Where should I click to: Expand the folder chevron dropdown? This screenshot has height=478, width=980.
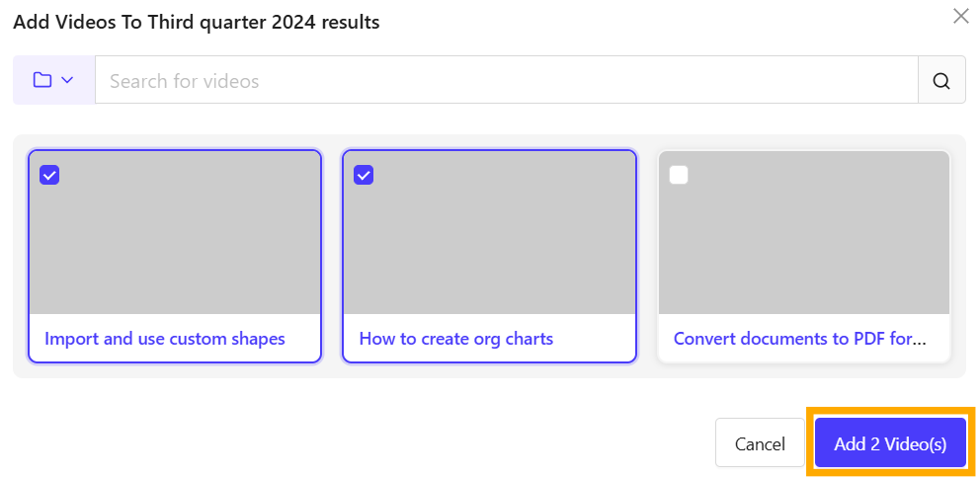67,80
